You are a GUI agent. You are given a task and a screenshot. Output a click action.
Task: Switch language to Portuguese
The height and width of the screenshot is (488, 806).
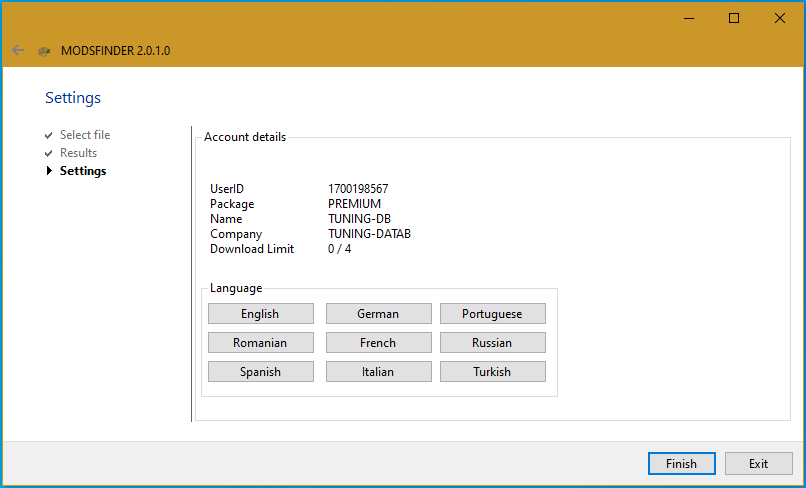click(492, 314)
